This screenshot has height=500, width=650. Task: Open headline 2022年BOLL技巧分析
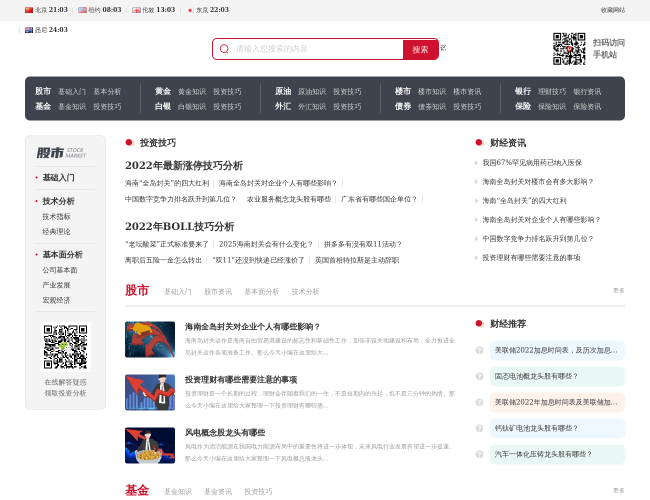[x=179, y=226]
